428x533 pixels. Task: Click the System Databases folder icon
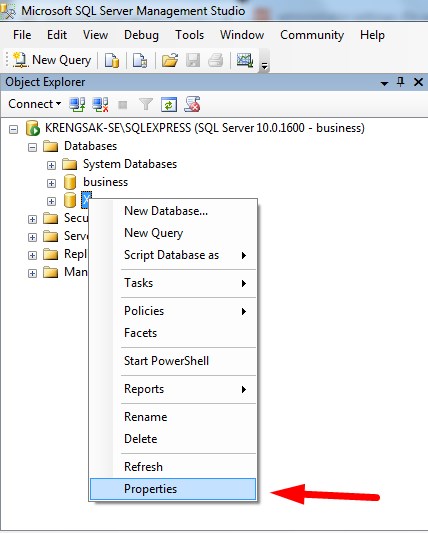tap(70, 165)
